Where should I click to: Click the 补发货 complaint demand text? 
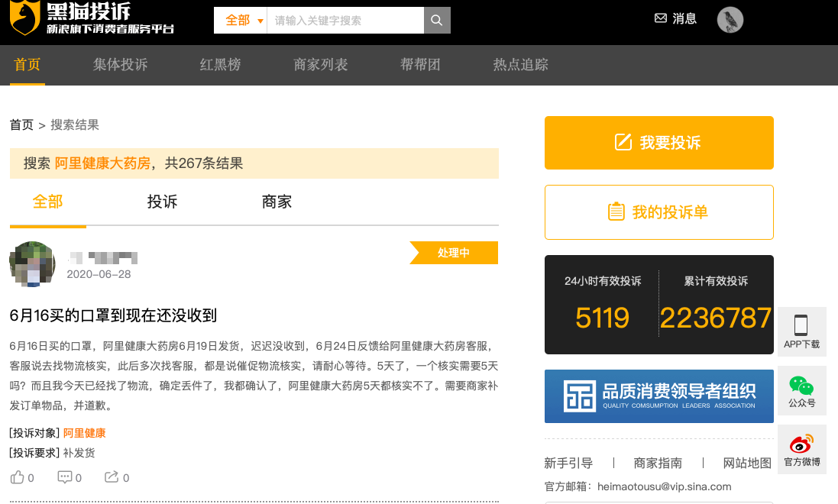(79, 453)
